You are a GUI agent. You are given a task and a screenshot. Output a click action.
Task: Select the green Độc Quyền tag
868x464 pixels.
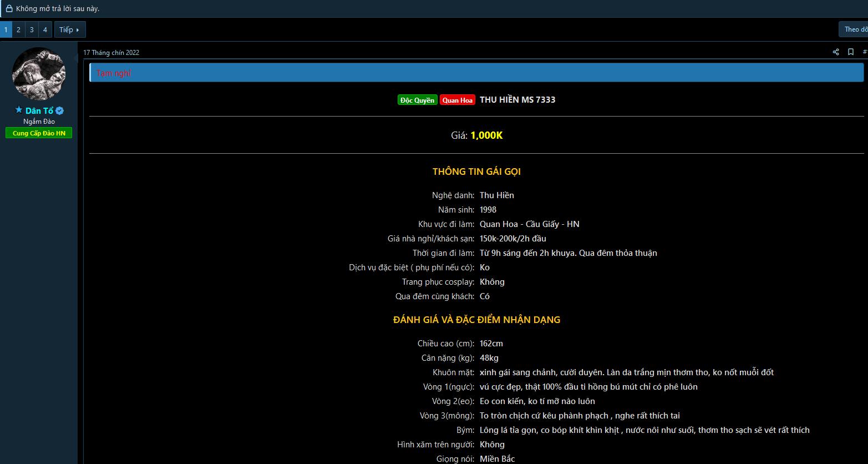click(417, 100)
